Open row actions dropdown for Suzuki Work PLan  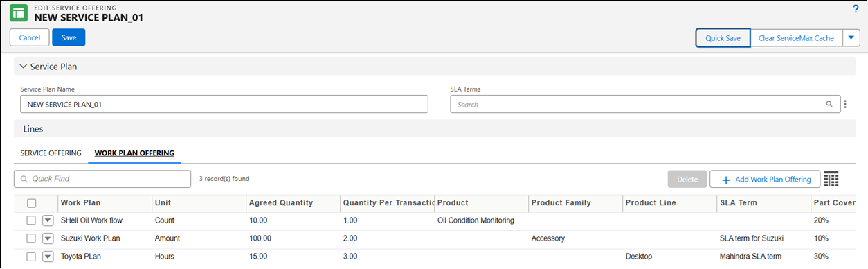[48, 238]
